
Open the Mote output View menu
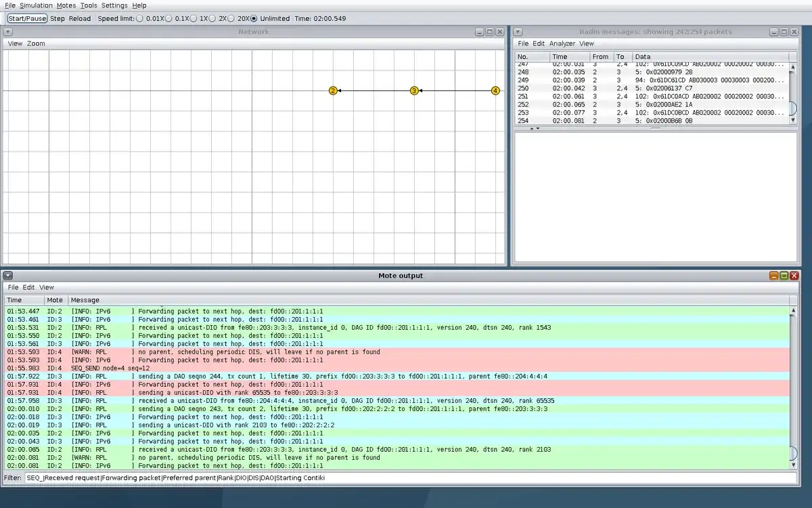pyautogui.click(x=47, y=287)
